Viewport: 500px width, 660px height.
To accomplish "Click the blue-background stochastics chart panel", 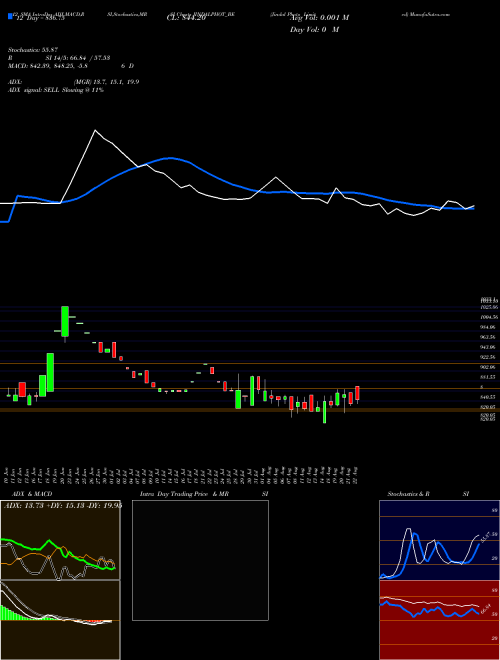I will point(439,540).
